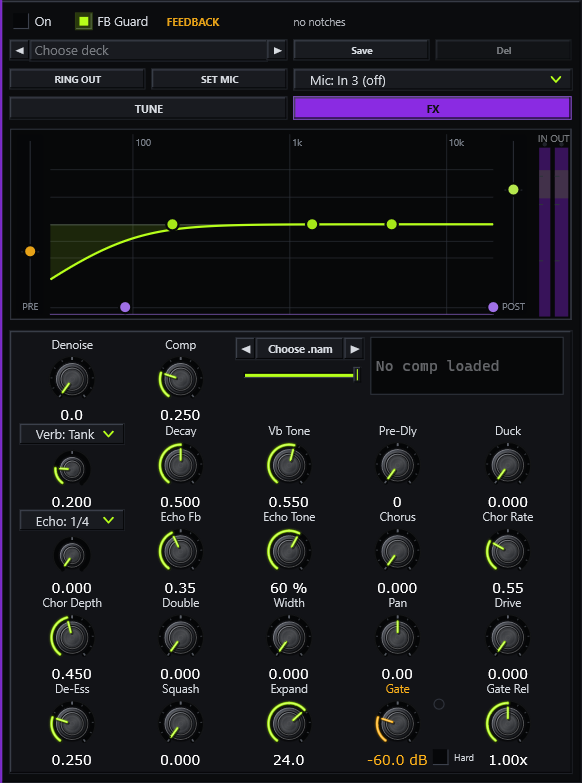Click the orange PRE gain slider handle

30,251
